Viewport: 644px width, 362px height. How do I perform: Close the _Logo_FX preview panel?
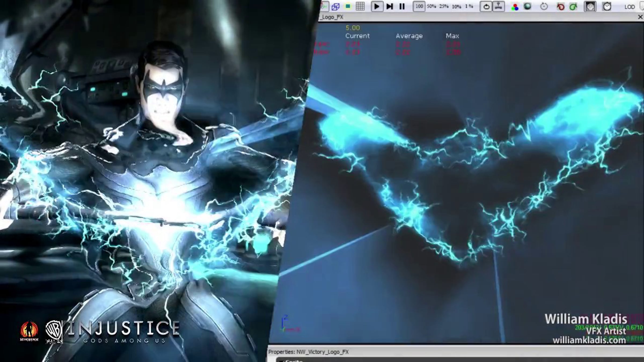pyautogui.click(x=640, y=17)
